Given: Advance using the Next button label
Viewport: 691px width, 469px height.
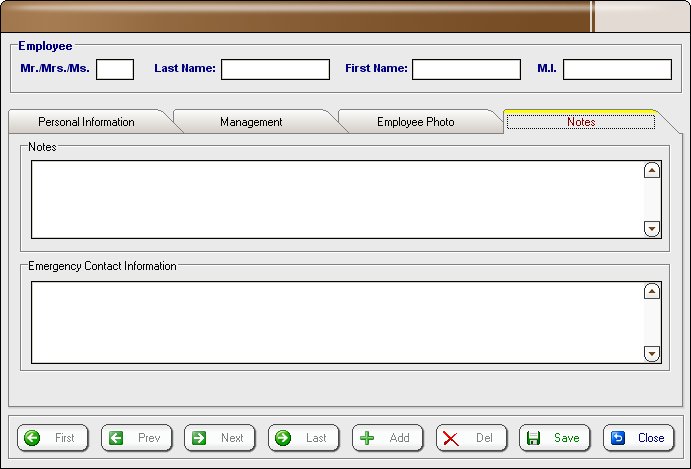Looking at the screenshot, I should (x=232, y=438).
